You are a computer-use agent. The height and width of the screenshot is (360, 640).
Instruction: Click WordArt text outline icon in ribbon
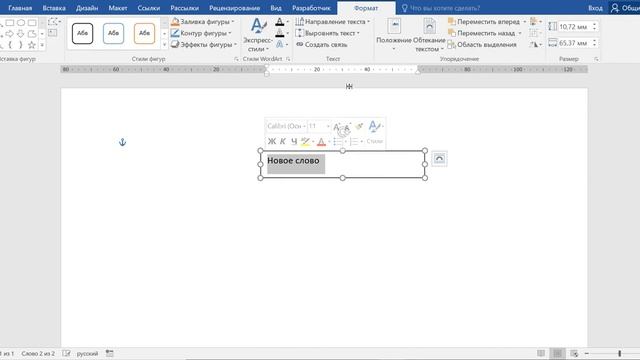tap(281, 33)
